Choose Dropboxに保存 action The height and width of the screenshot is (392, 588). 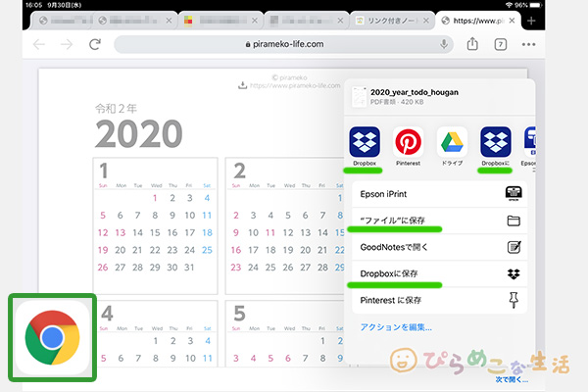[x=439, y=273]
